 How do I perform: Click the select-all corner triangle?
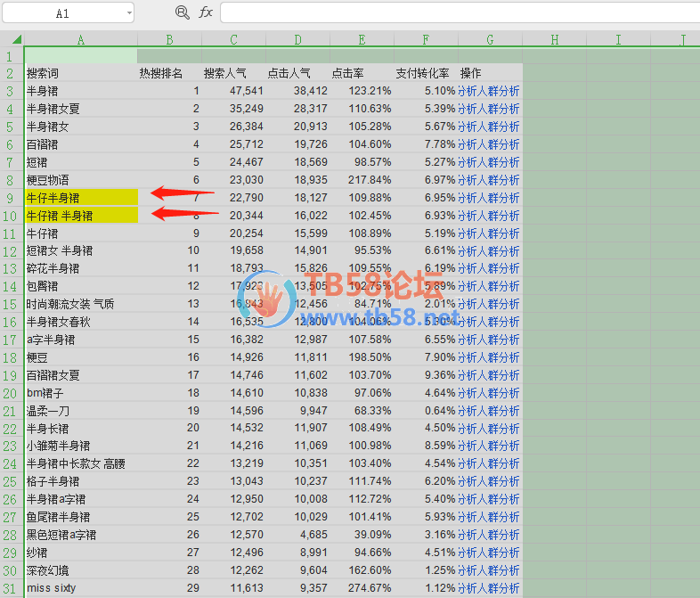pyautogui.click(x=16, y=39)
